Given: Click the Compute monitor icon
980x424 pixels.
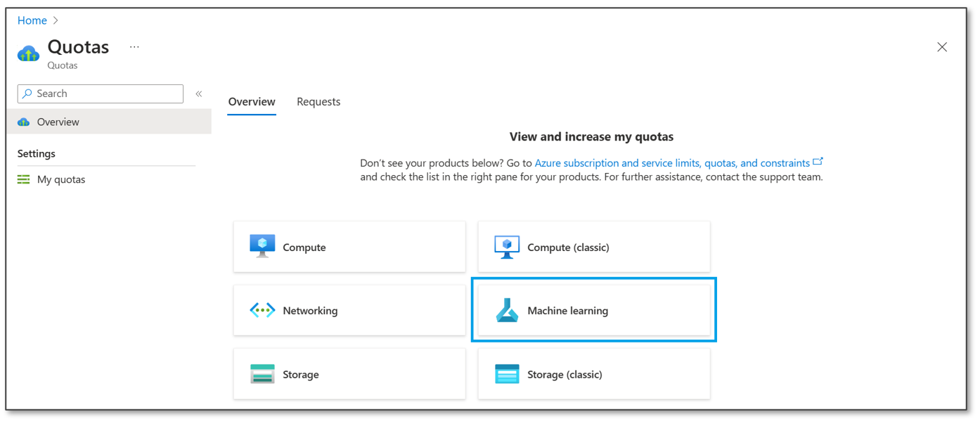Looking at the screenshot, I should 262,246.
